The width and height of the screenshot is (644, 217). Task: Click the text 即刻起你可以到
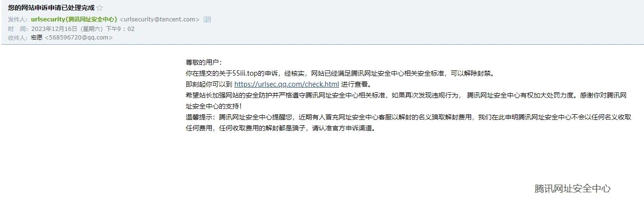(x=209, y=84)
